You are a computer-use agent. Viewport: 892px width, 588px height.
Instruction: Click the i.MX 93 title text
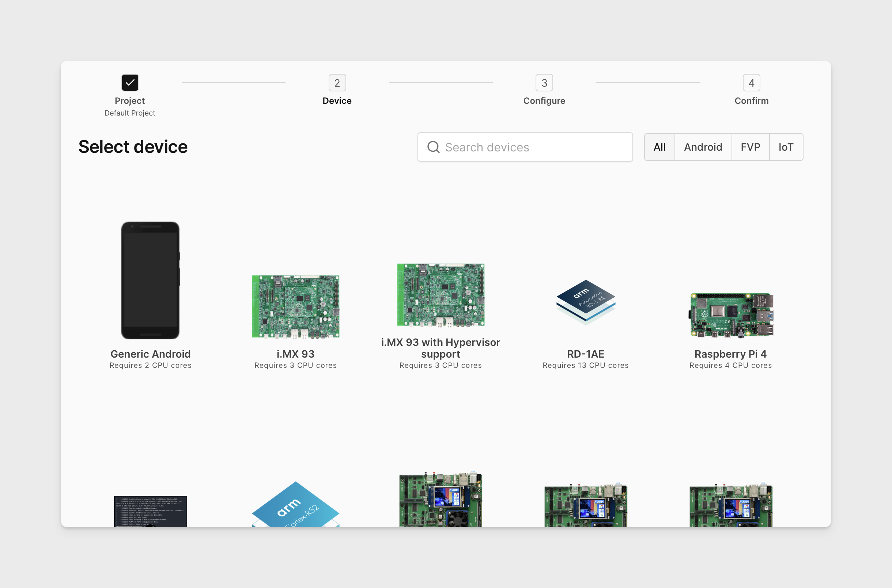(295, 354)
